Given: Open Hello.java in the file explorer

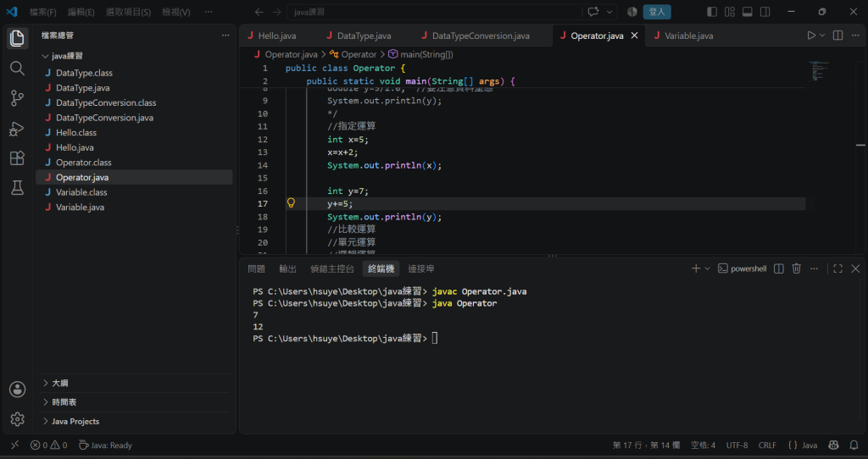Looking at the screenshot, I should (x=75, y=147).
